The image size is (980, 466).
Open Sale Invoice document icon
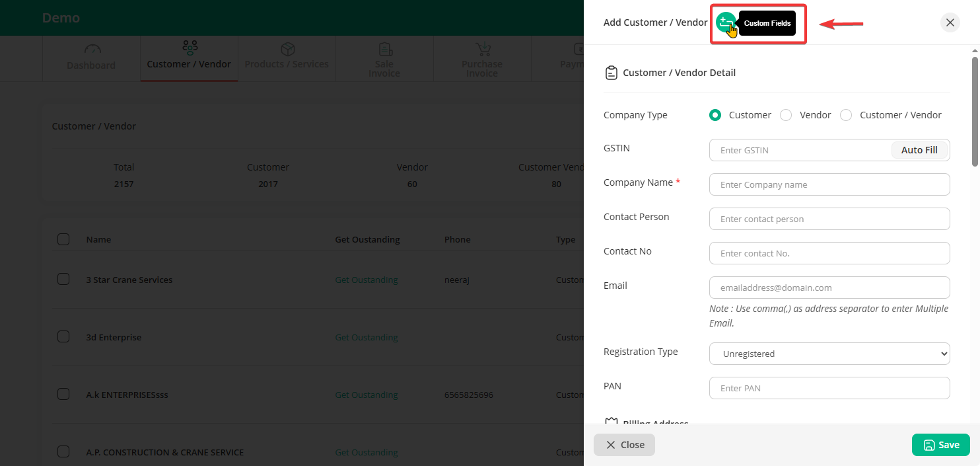[x=384, y=50]
